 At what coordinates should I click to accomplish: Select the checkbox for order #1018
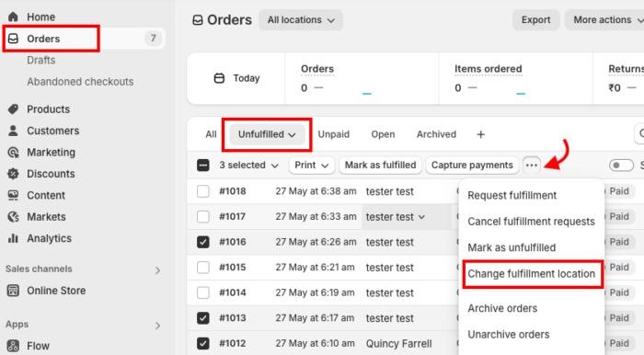point(203,191)
